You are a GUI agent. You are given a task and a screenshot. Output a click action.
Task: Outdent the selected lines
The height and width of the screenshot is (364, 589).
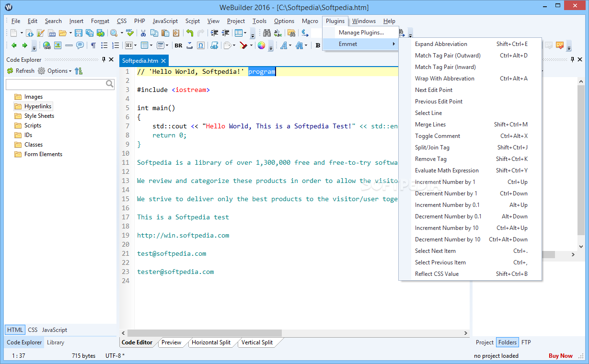pyautogui.click(x=225, y=33)
